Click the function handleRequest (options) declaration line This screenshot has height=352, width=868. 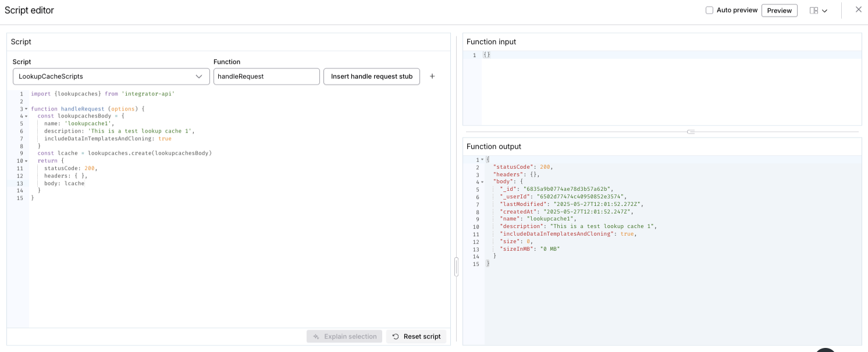coord(87,109)
